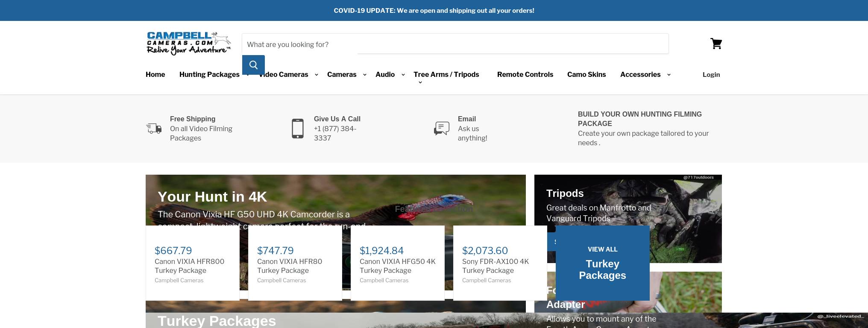The height and width of the screenshot is (328, 868).
Task: Expand the Cameras menu chevron
Action: pyautogui.click(x=365, y=75)
